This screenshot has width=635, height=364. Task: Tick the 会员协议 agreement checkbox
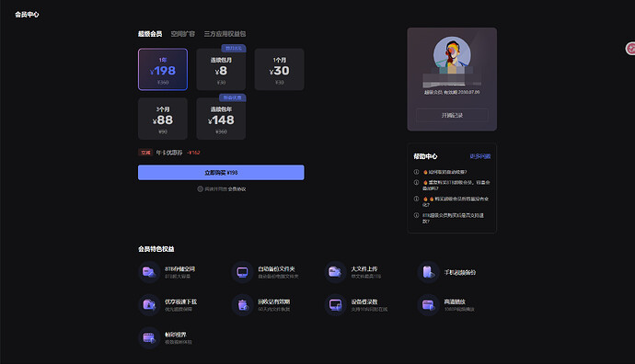tap(200, 188)
